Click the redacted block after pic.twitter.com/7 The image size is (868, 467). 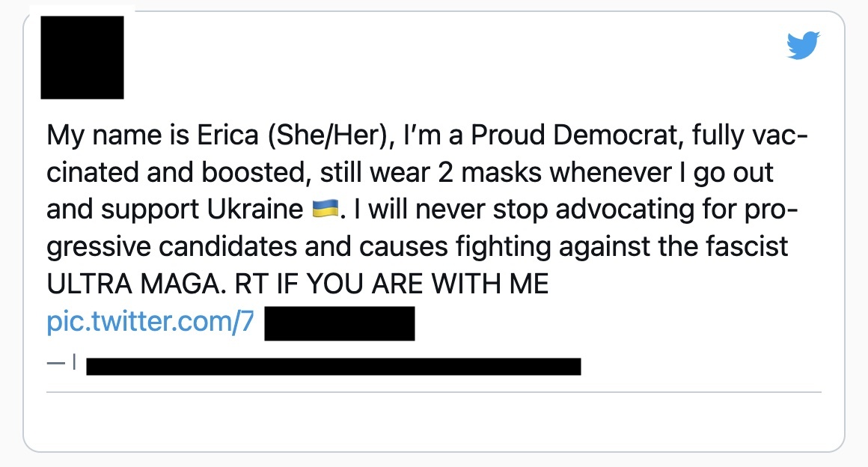(x=340, y=322)
